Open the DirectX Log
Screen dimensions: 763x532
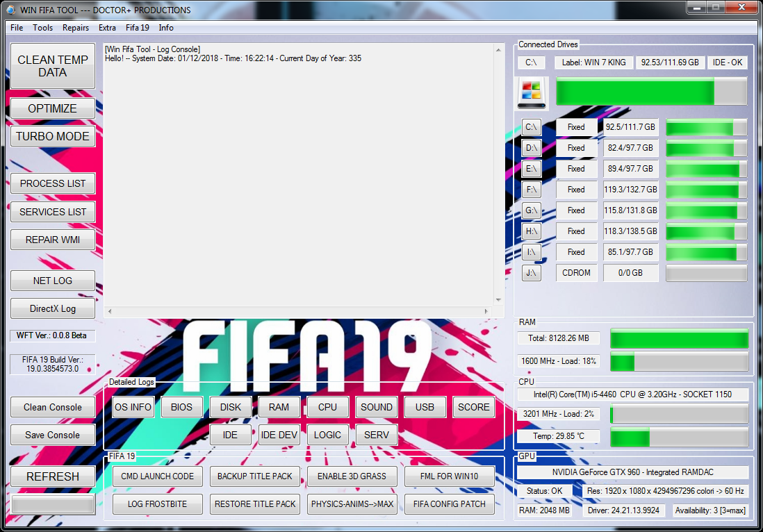pyautogui.click(x=53, y=308)
